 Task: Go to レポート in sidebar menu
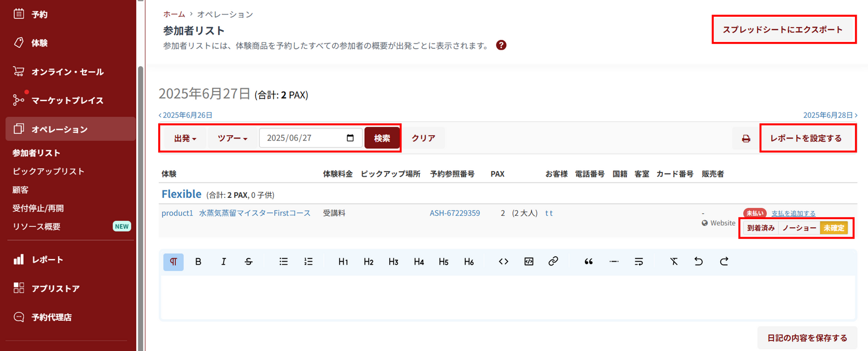tap(47, 260)
